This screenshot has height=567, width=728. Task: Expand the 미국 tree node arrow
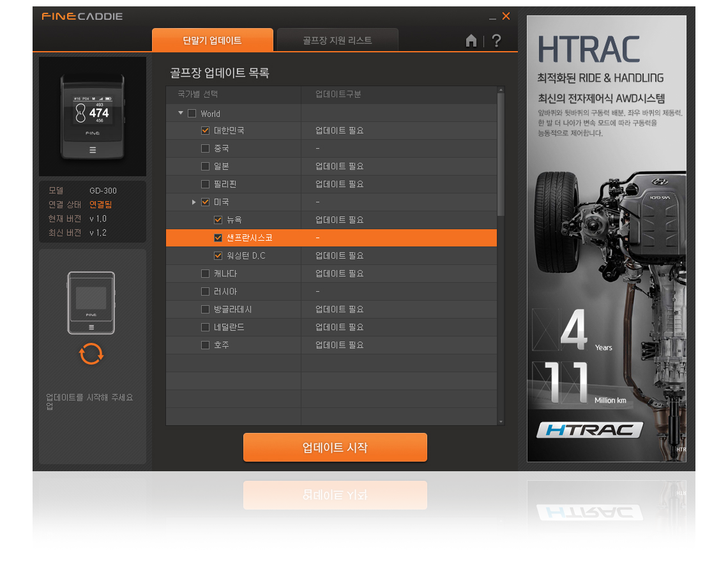(193, 202)
